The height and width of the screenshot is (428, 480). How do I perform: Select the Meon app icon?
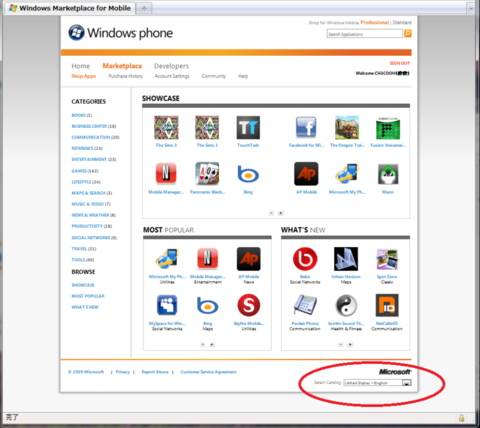[x=388, y=174]
